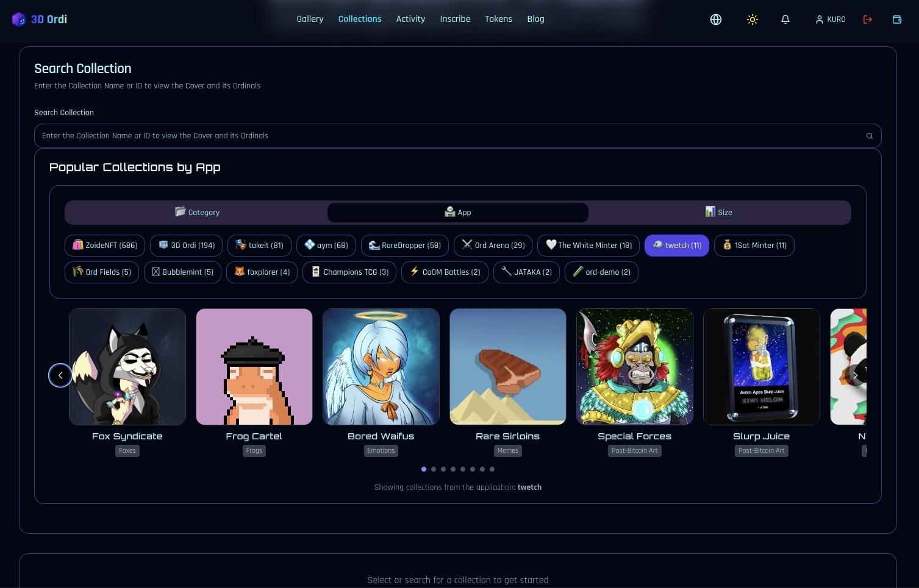Filter by Ord Arena (29)

click(493, 246)
